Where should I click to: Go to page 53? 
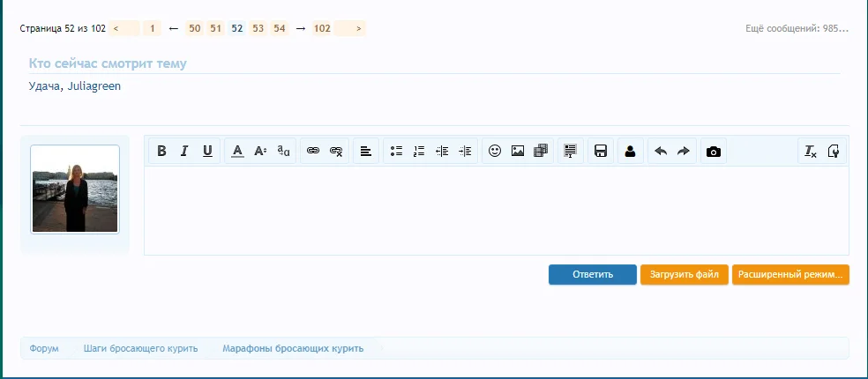pos(258,28)
